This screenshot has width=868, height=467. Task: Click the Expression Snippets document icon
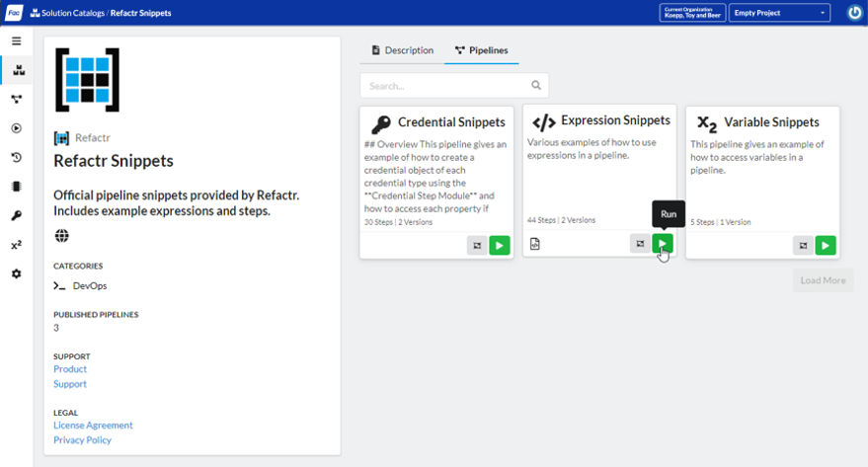click(x=535, y=244)
